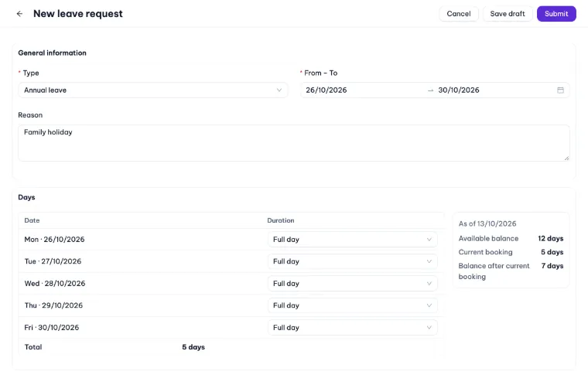Select the Fri · 30/10/2026 date cell
Image resolution: width=588 pixels, height=375 pixels.
52,327
